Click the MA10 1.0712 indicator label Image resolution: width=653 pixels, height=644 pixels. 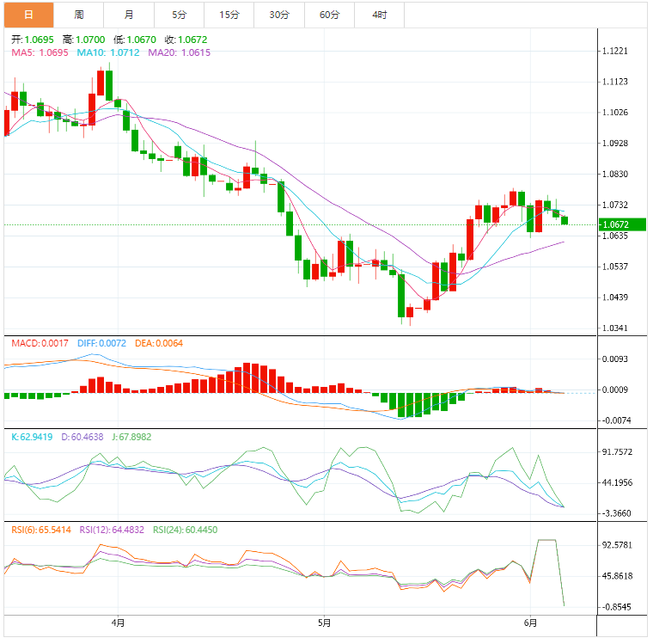[x=108, y=52]
